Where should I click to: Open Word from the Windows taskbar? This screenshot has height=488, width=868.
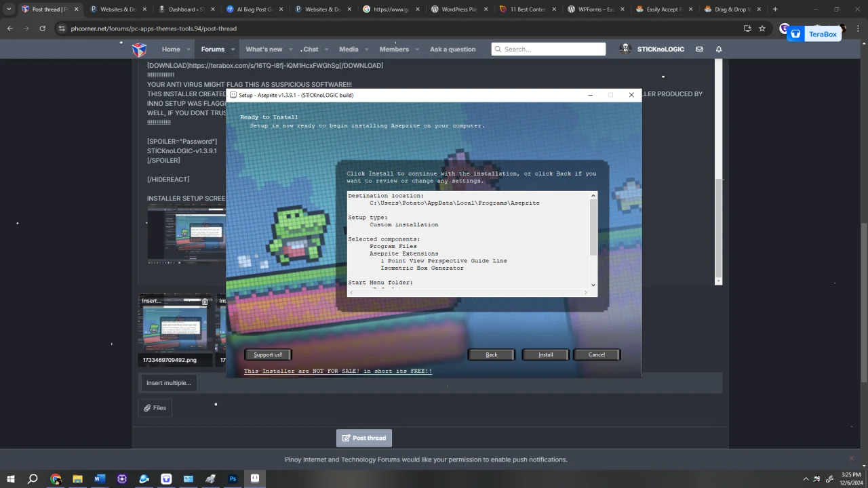tap(100, 479)
